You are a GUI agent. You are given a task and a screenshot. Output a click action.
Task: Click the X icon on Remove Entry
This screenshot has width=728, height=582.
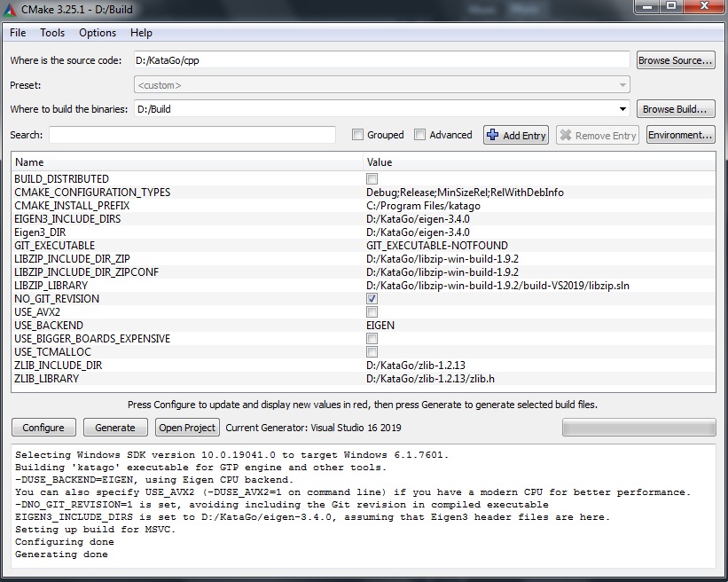pos(565,135)
